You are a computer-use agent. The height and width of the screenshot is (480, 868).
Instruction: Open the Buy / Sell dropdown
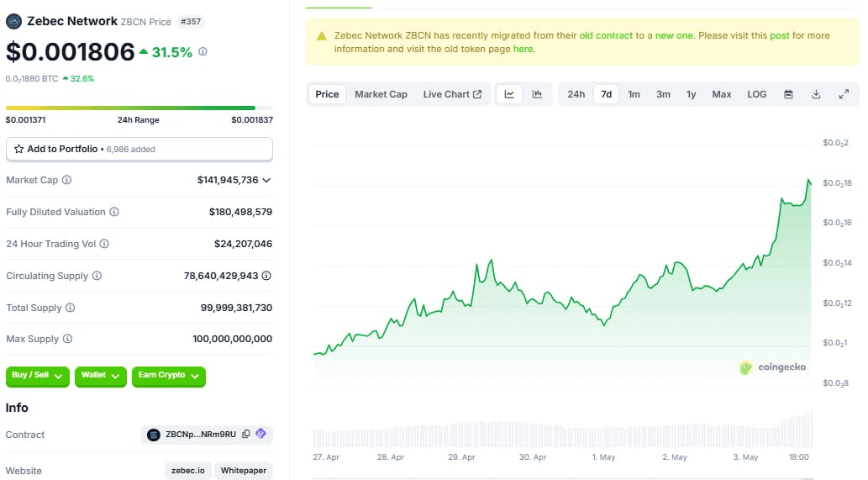pos(38,376)
